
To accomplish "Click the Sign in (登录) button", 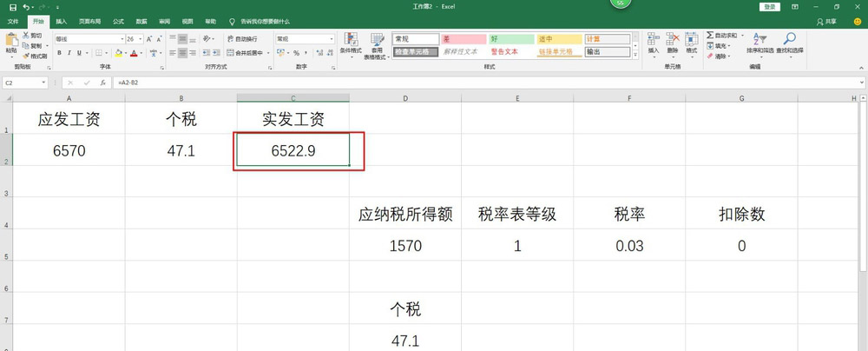I will (x=769, y=7).
